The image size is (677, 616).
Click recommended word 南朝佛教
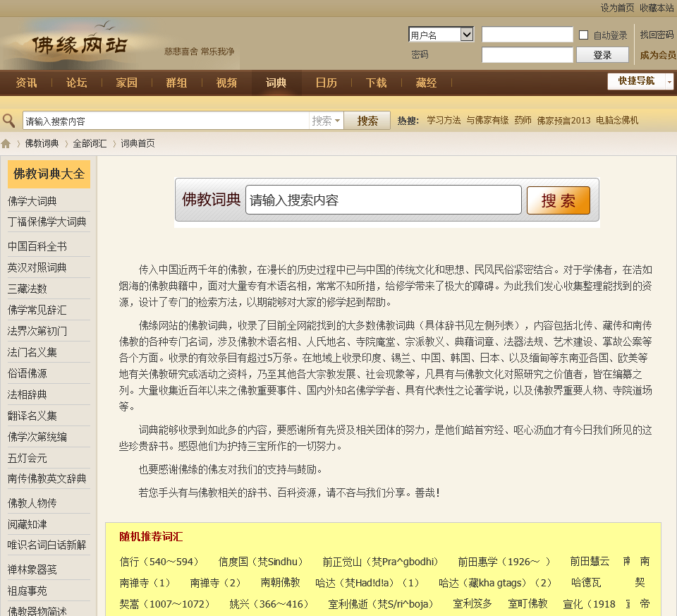pyautogui.click(x=280, y=583)
